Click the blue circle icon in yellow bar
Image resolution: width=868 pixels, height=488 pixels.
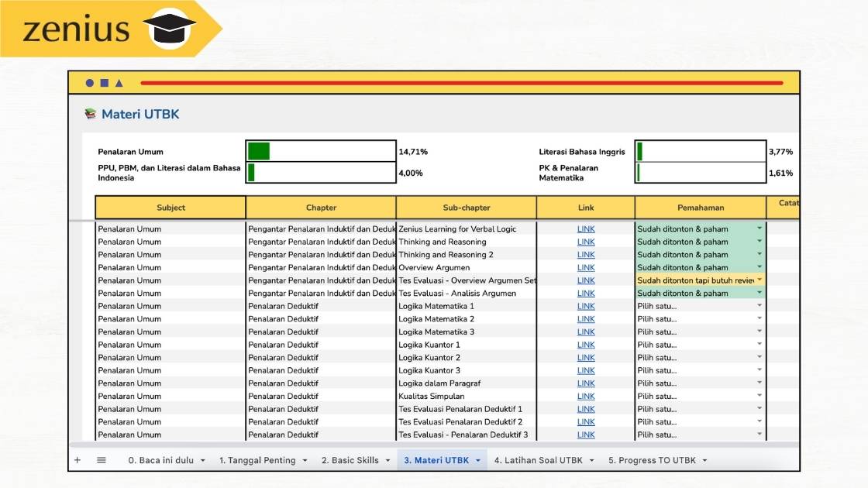(x=90, y=83)
